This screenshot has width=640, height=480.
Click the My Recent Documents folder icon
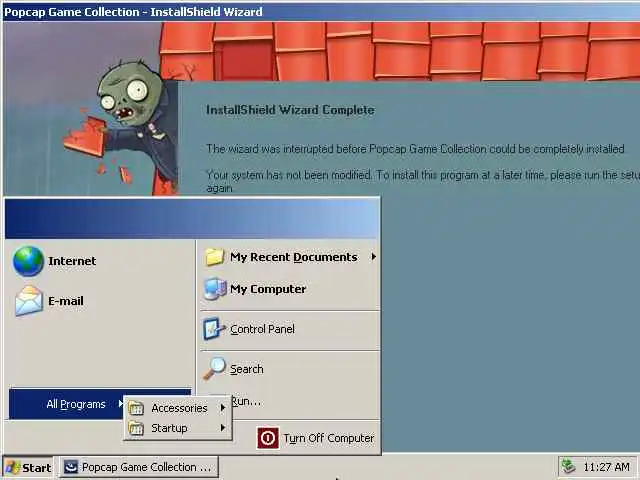[x=215, y=257]
